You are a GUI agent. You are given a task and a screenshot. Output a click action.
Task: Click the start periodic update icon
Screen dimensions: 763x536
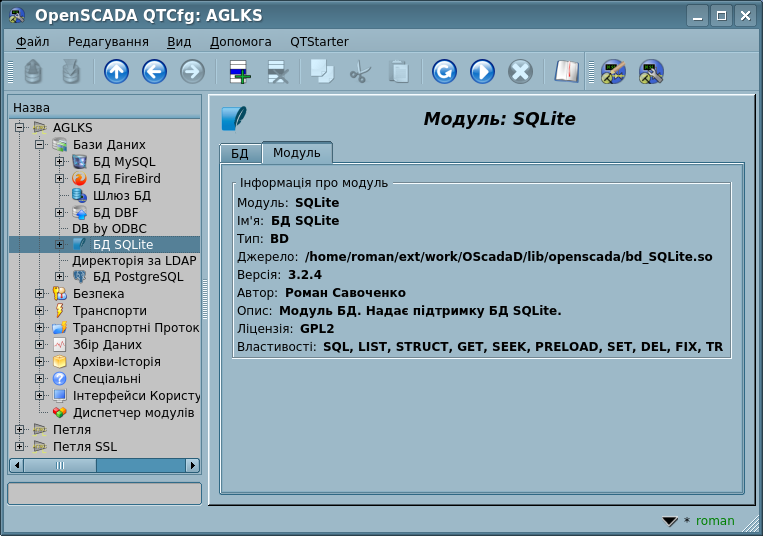click(x=482, y=72)
